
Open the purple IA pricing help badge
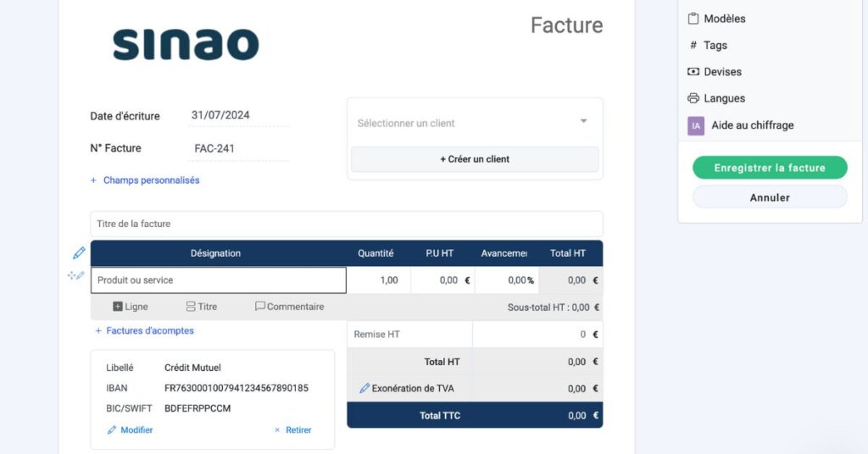(696, 125)
